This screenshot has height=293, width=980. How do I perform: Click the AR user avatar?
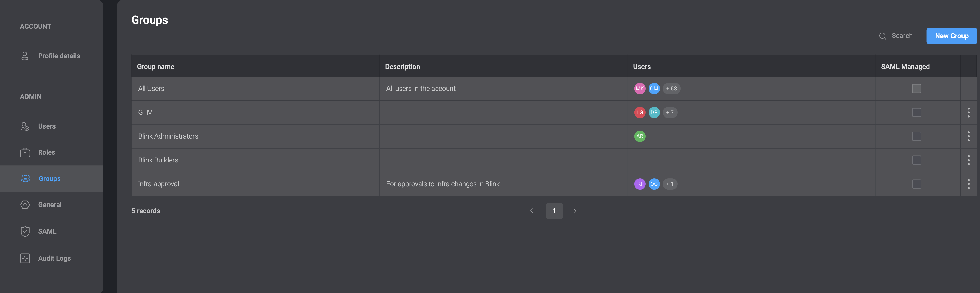640,136
